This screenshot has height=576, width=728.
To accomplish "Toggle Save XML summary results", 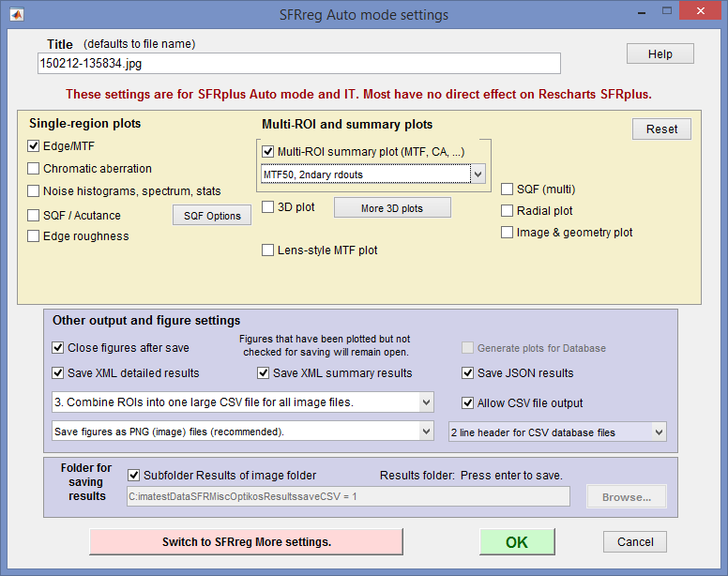I will [264, 372].
